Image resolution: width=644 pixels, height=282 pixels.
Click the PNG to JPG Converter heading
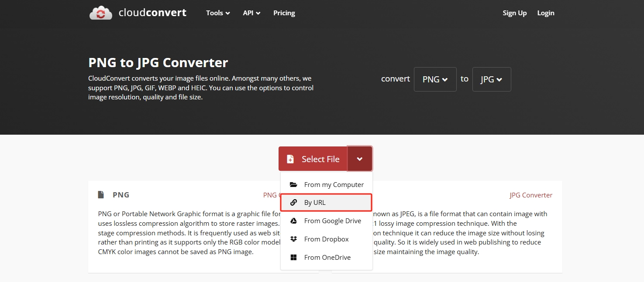click(158, 63)
